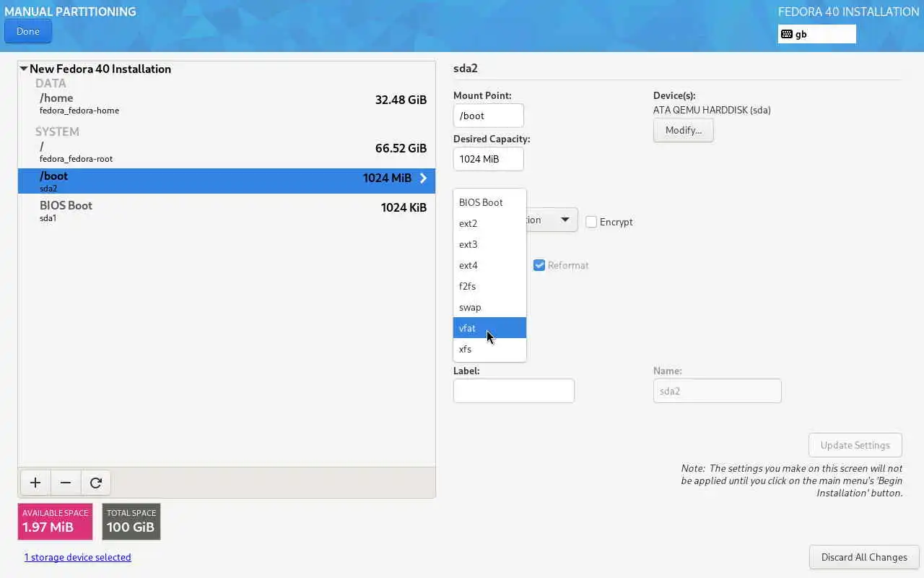Choose ext3 filesystem option
Screen dimensions: 924x578
coord(489,244)
